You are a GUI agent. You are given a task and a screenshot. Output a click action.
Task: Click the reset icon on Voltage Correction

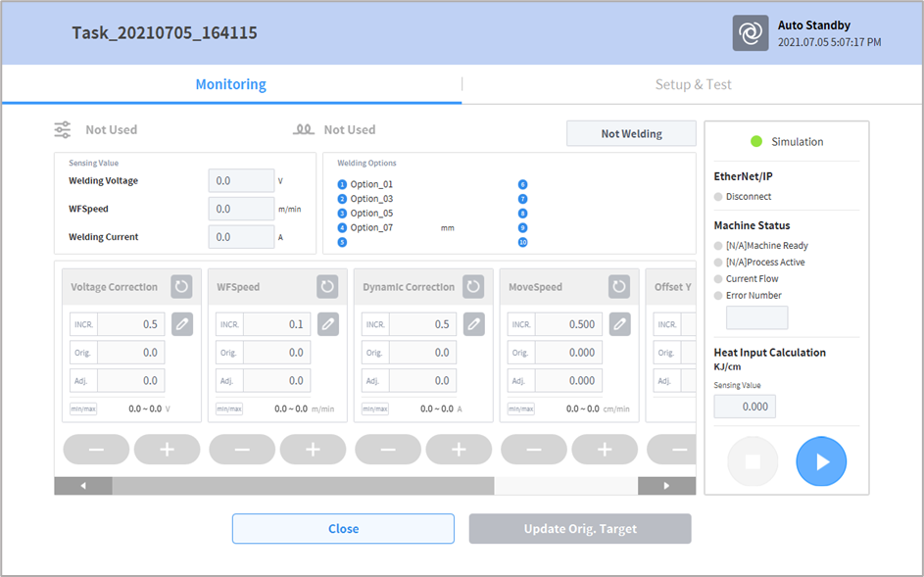[182, 287]
